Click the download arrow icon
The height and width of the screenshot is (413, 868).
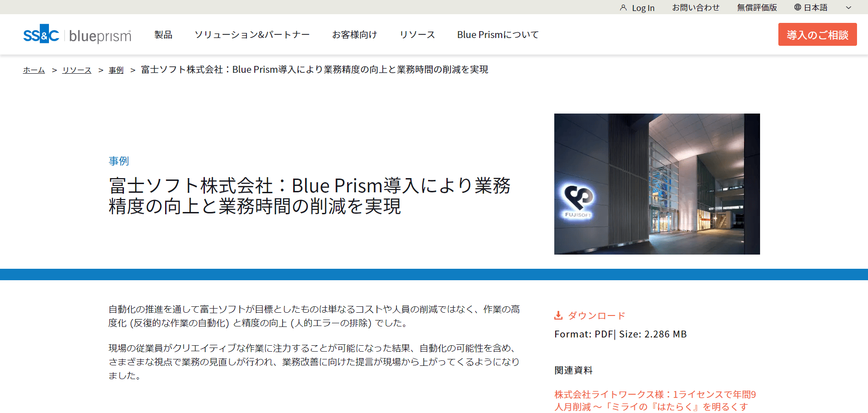point(558,315)
